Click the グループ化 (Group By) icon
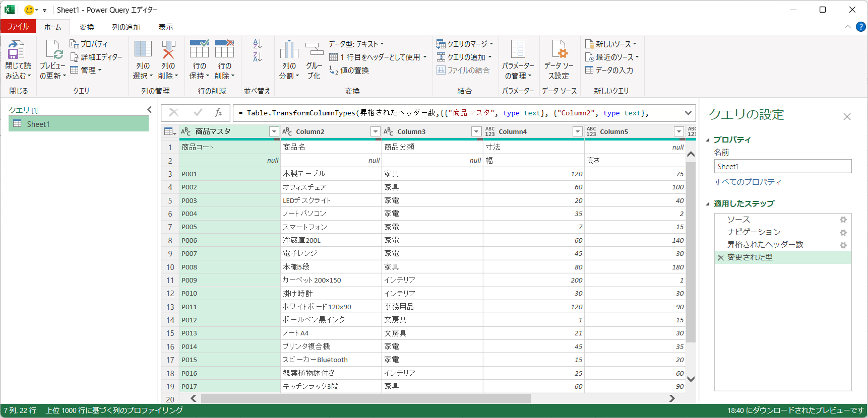 point(314,51)
